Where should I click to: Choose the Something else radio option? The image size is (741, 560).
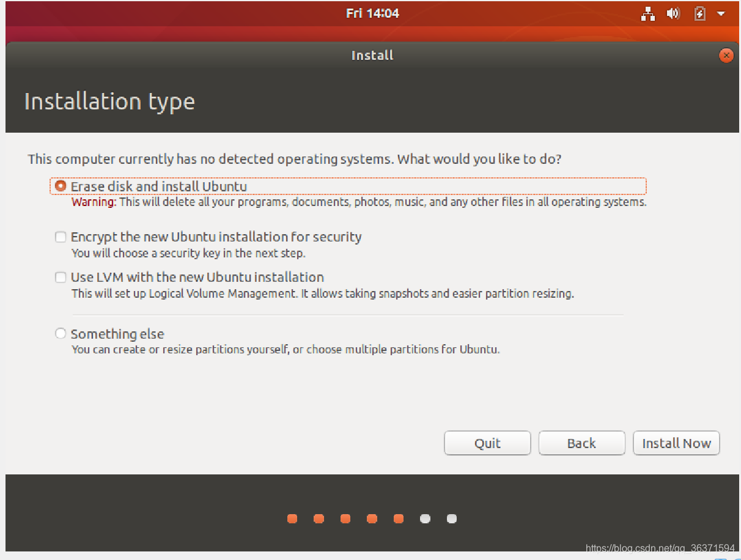coord(61,334)
